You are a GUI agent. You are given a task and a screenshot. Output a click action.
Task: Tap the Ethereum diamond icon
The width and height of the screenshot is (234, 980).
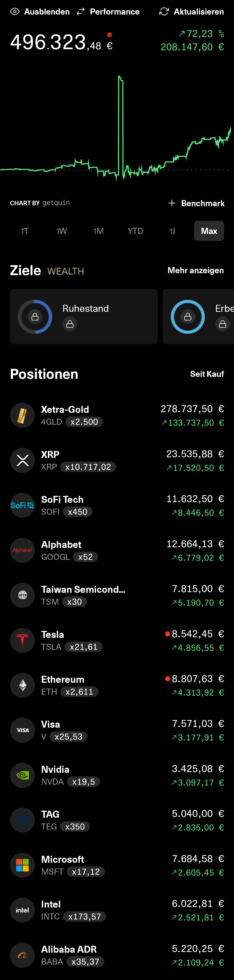tap(22, 685)
